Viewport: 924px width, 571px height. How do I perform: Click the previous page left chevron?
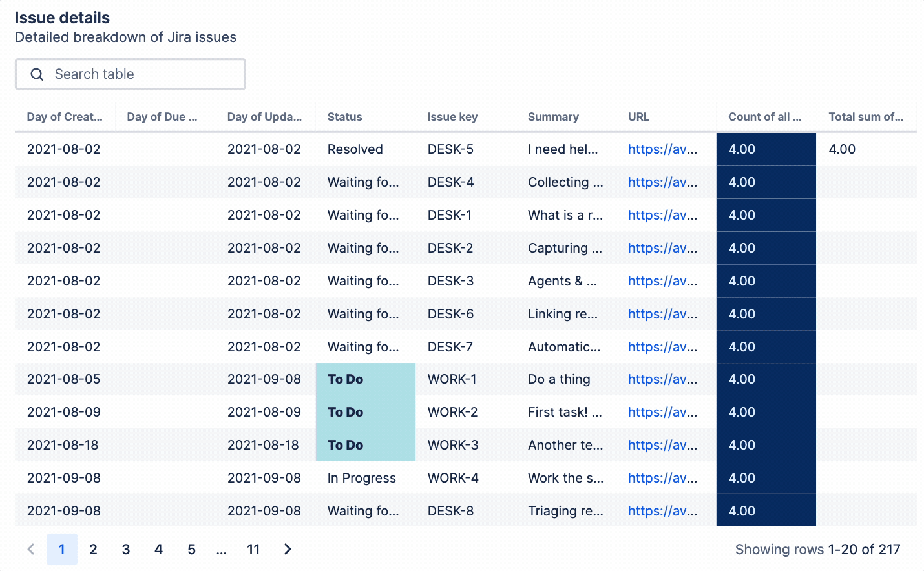pyautogui.click(x=30, y=549)
